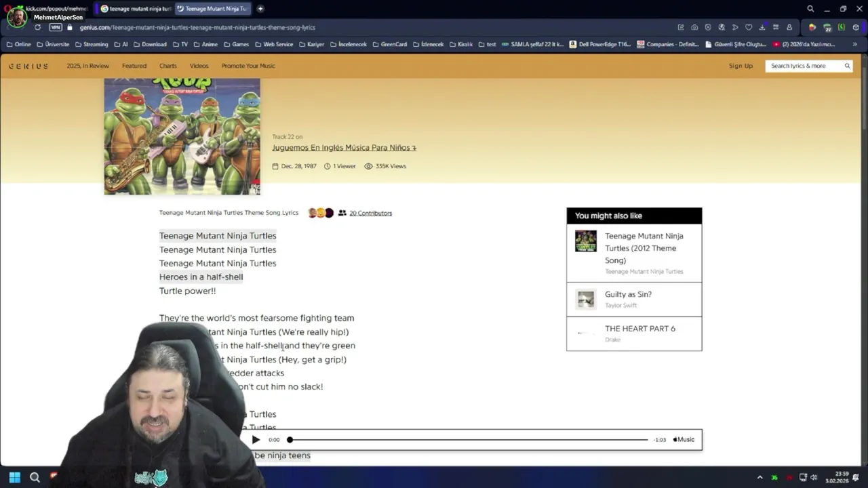
Task: Open the snapshot camera icon in address bar
Action: [694, 27]
